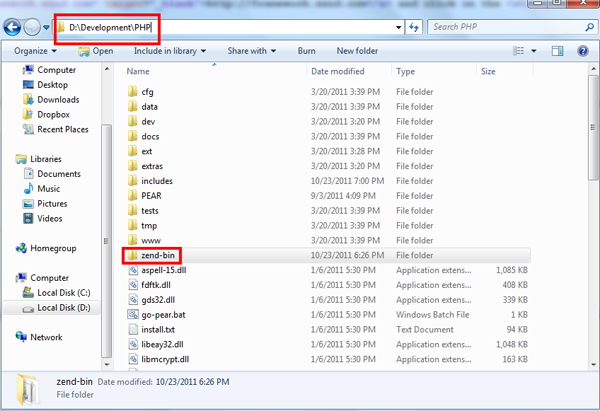Click Open in the command bar

click(x=96, y=50)
